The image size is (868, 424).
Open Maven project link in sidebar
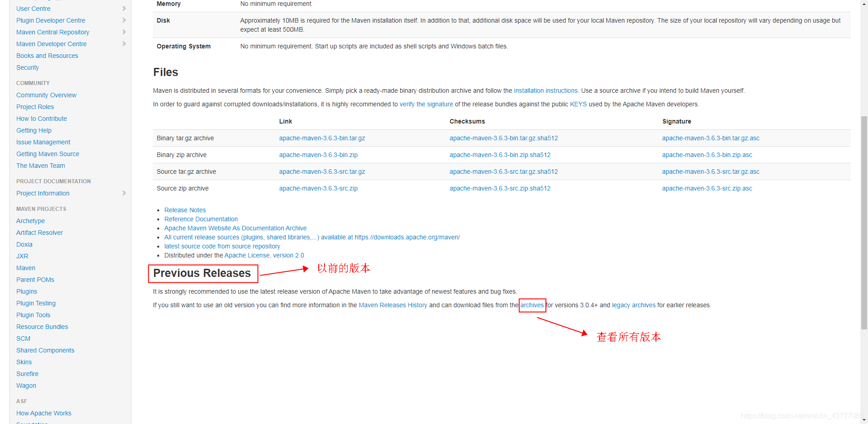(26, 268)
